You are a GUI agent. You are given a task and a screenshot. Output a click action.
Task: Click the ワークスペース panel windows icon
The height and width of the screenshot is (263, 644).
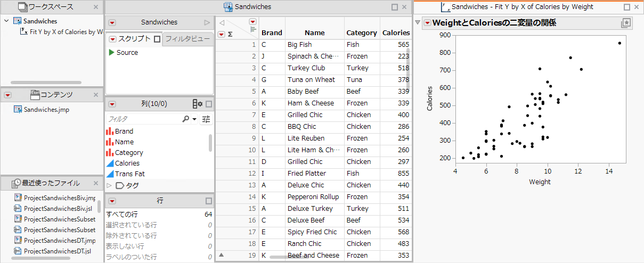[x=22, y=7]
